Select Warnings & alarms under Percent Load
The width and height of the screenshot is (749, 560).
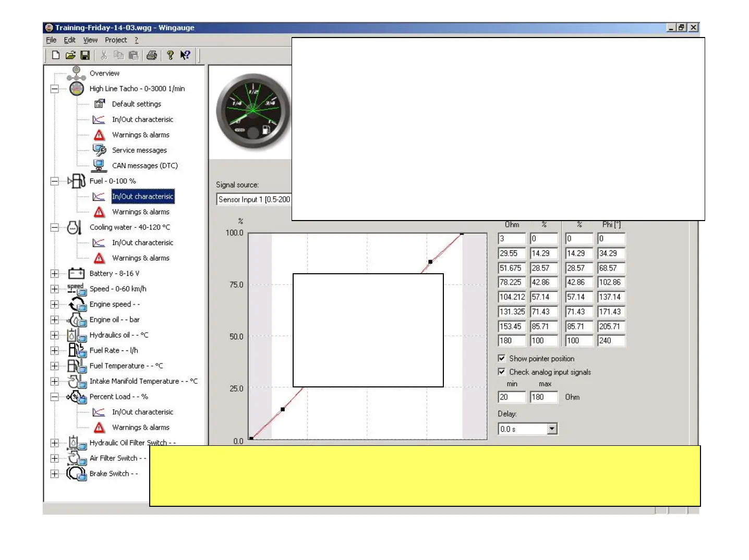pos(141,428)
